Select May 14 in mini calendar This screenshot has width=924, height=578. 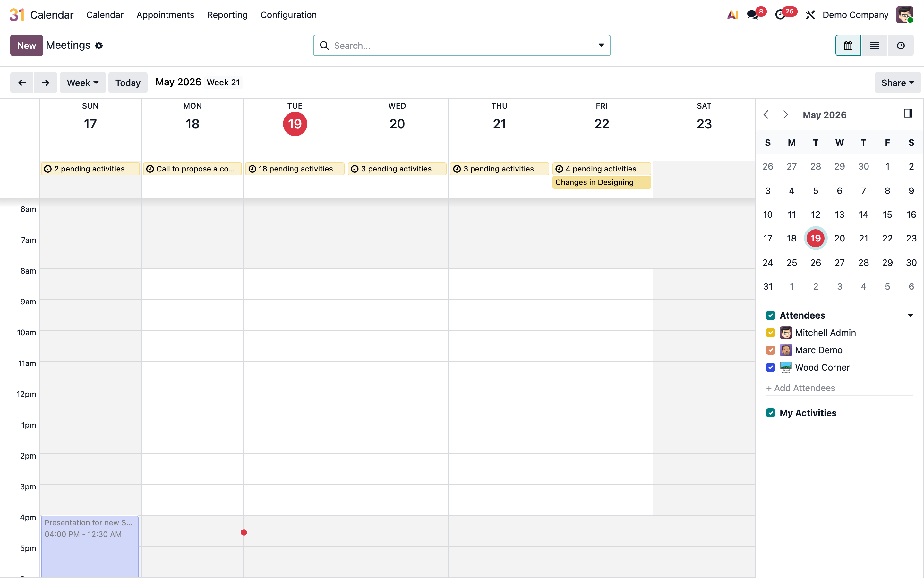coord(863,215)
